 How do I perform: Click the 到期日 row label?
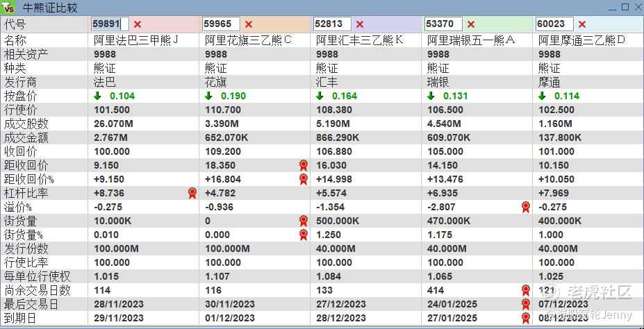tap(20, 319)
